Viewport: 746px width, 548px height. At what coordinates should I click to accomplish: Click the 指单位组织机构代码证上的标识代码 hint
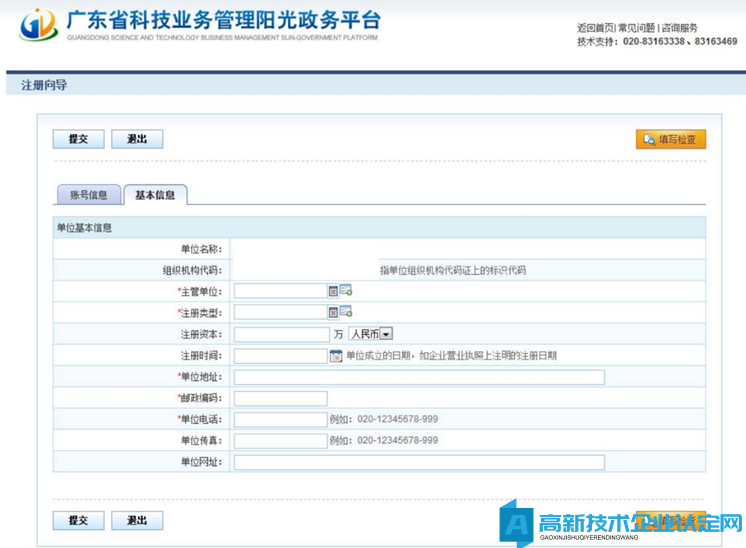click(452, 270)
